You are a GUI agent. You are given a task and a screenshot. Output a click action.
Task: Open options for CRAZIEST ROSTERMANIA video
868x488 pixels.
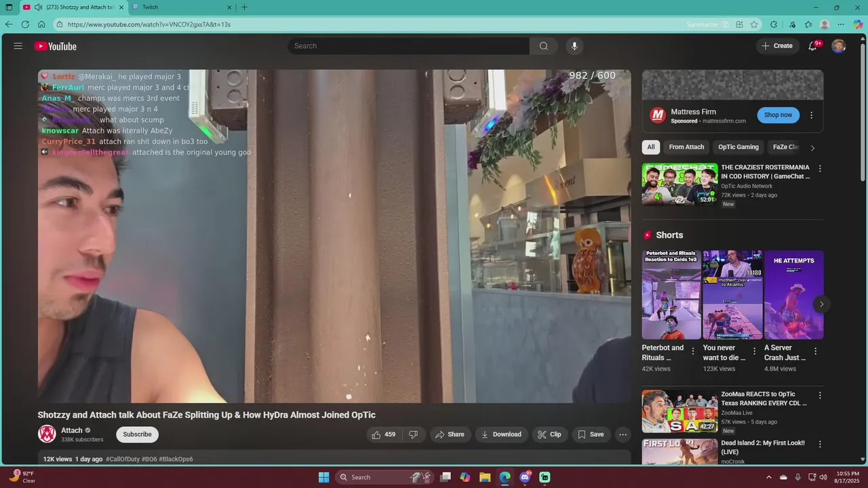click(820, 169)
